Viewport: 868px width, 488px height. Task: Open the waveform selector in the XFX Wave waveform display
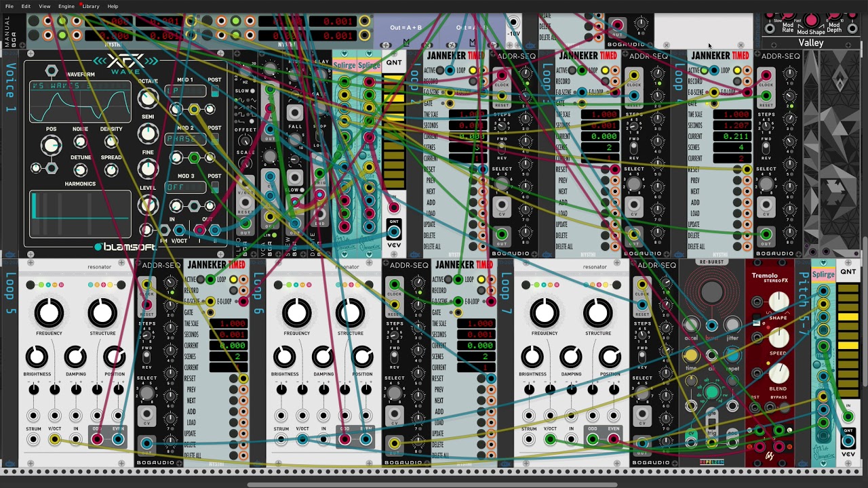coord(80,86)
